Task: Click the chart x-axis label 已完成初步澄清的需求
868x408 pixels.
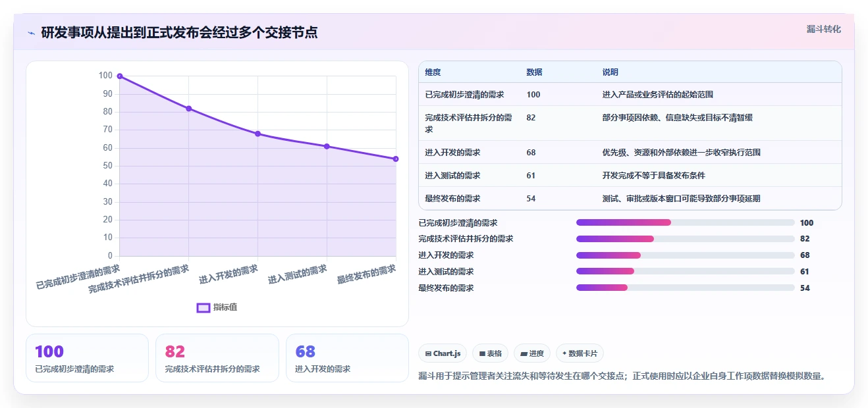Action: (x=78, y=277)
